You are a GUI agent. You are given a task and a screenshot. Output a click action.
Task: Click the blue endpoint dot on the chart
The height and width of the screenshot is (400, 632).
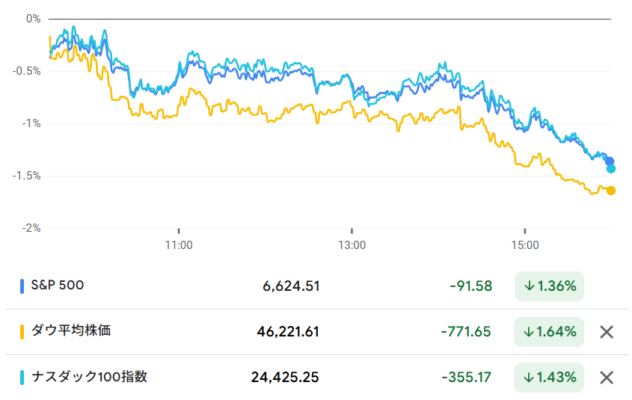pyautogui.click(x=610, y=161)
